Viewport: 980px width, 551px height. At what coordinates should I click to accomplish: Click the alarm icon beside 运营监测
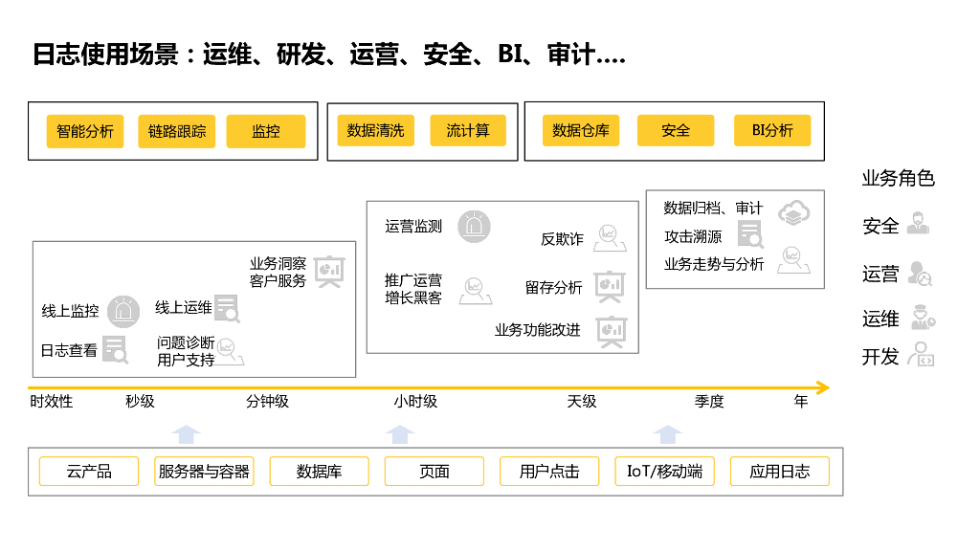click(474, 226)
